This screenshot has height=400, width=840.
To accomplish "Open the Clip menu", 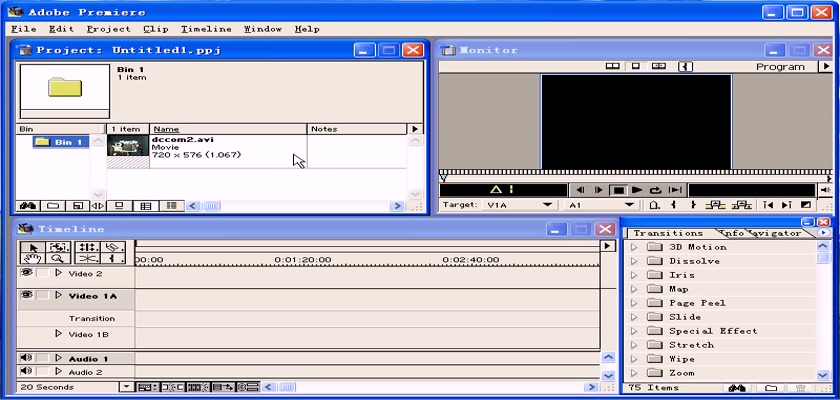I will pos(156,29).
